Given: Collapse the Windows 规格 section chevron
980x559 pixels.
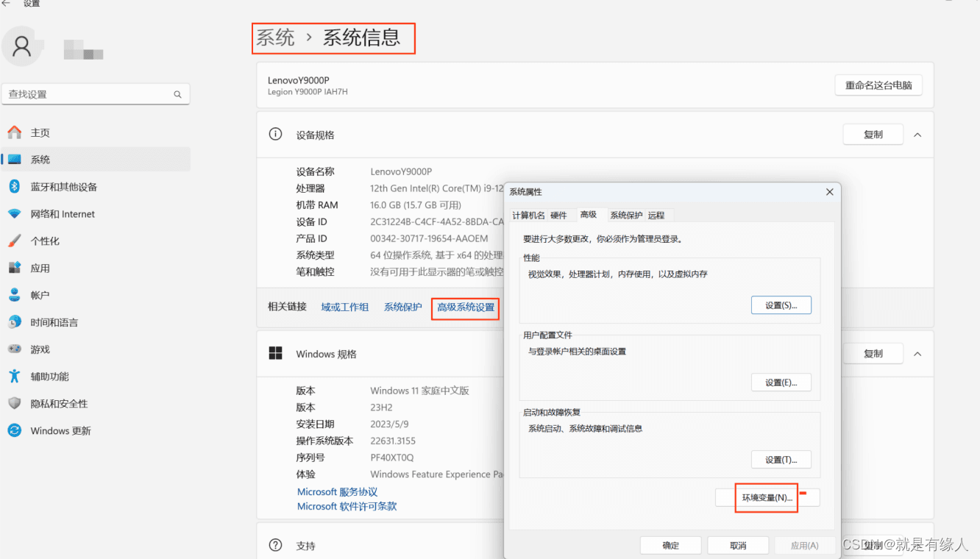Looking at the screenshot, I should click(x=917, y=354).
